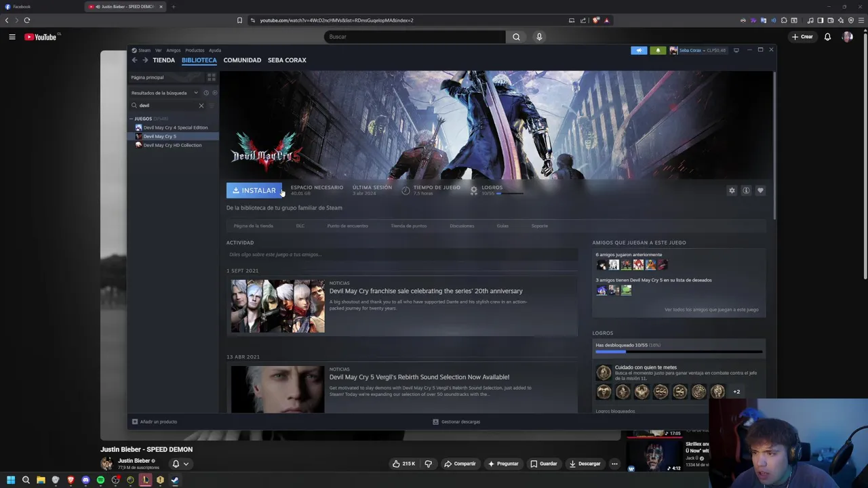Click the YouTube search magnifier button

[x=516, y=37]
